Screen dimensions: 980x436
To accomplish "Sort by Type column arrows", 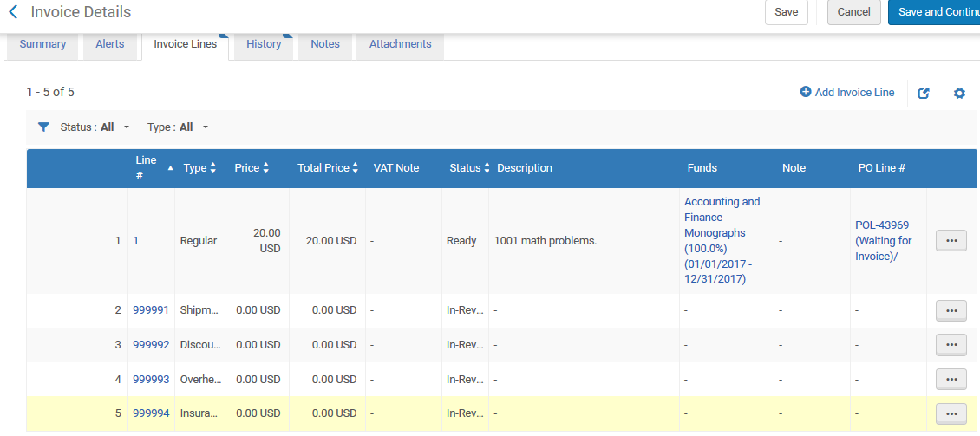I will pyautogui.click(x=213, y=168).
